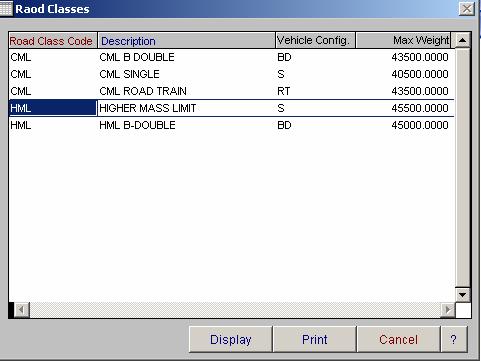Click the highlighted HML code cell
Viewport: 481px width, 361px height.
53,108
